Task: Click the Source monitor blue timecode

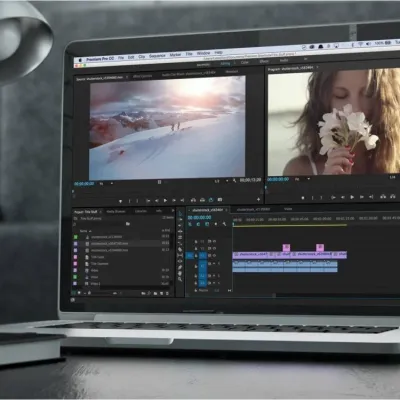Action: click(x=84, y=184)
